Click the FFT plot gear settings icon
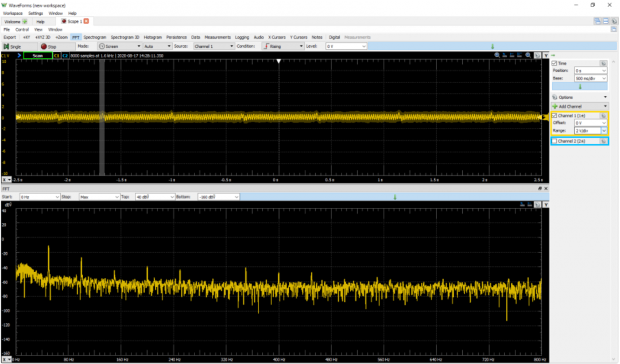620x364 pixels. point(537,204)
